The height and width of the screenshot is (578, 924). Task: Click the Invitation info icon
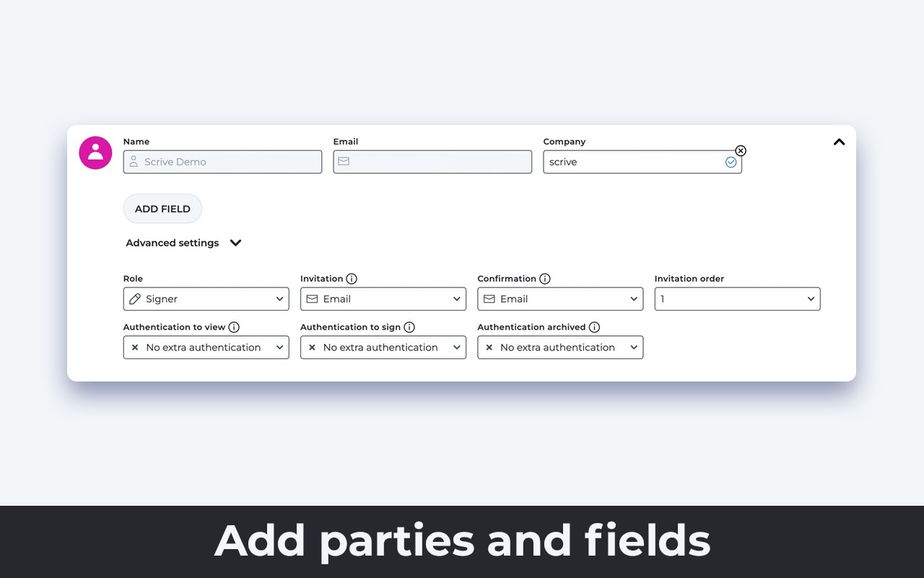352,279
